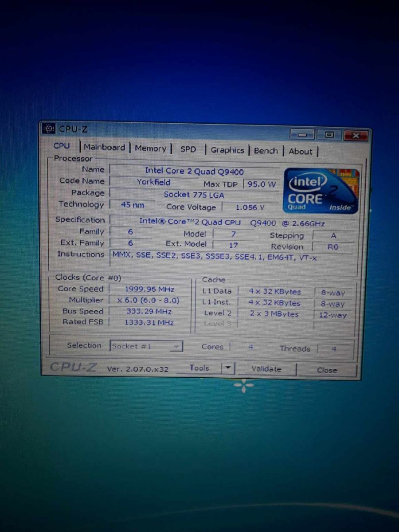Click the Threads count value
This screenshot has height=532, width=399.
334,349
